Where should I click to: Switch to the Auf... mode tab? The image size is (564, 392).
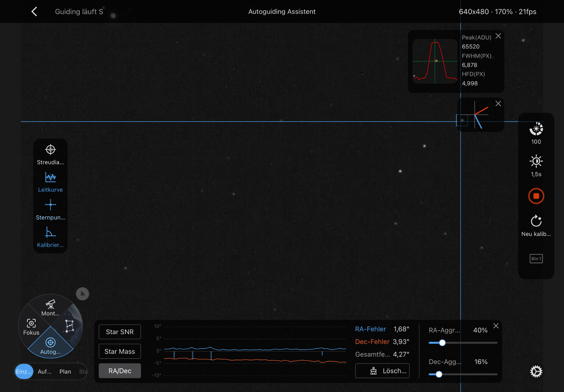(45, 372)
